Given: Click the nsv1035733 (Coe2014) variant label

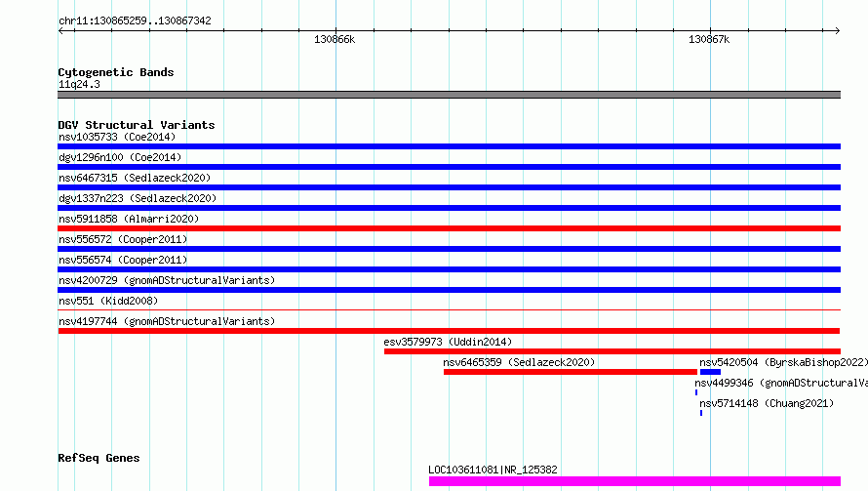Looking at the screenshot, I should [x=117, y=137].
